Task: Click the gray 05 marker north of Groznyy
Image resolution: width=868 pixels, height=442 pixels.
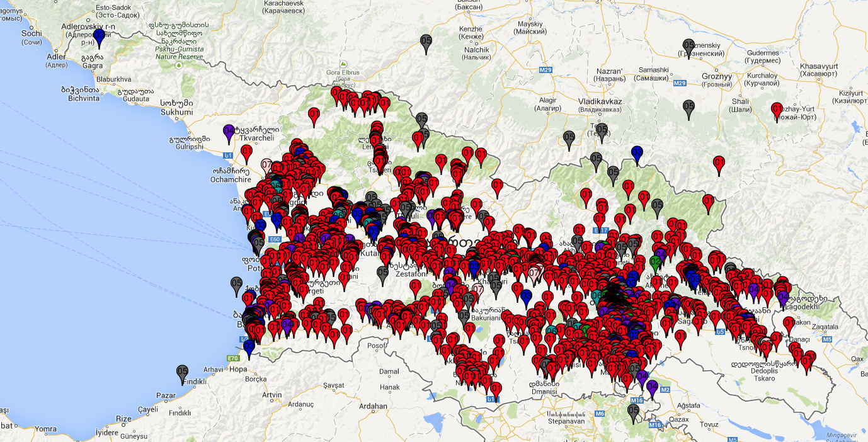Action: [x=688, y=47]
